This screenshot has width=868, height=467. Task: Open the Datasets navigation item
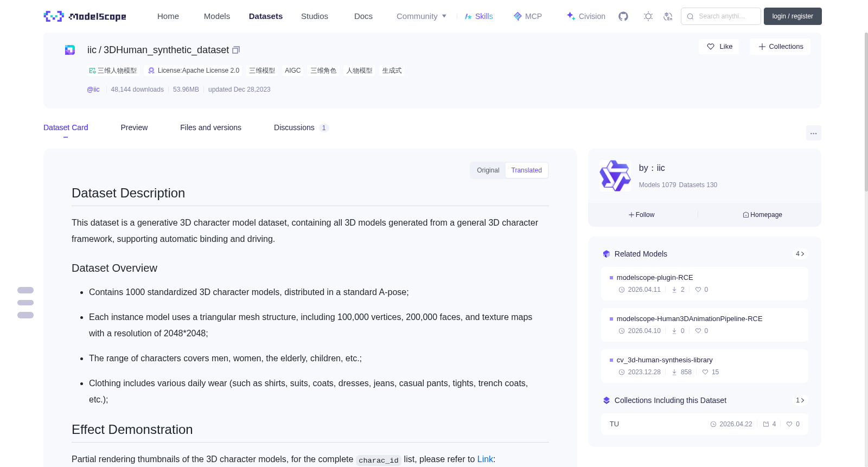click(266, 16)
